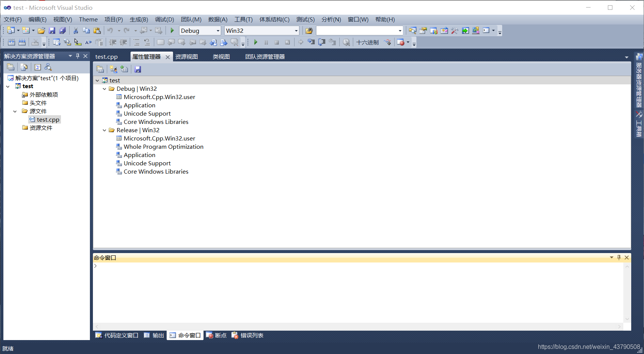Collapse the Debug | Win32 node
This screenshot has width=644, height=354.
pos(105,89)
